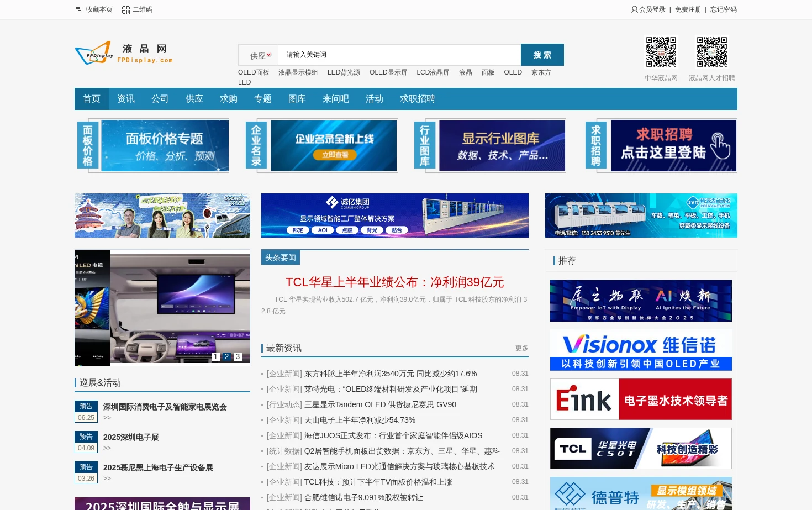Select the LCD液晶屏 keyword link
The height and width of the screenshot is (510, 812).
pyautogui.click(x=433, y=72)
